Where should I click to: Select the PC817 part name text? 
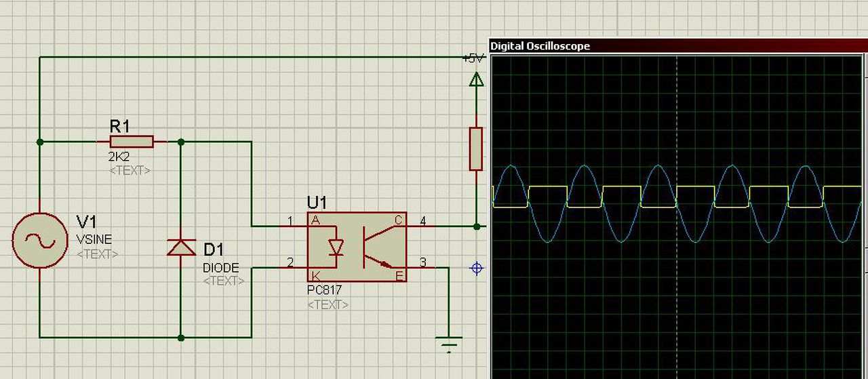(325, 290)
